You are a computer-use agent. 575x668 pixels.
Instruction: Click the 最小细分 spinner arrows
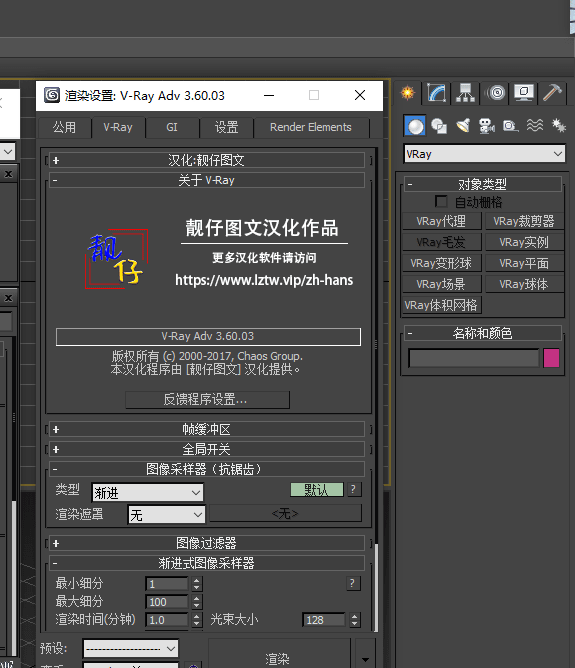[196, 584]
